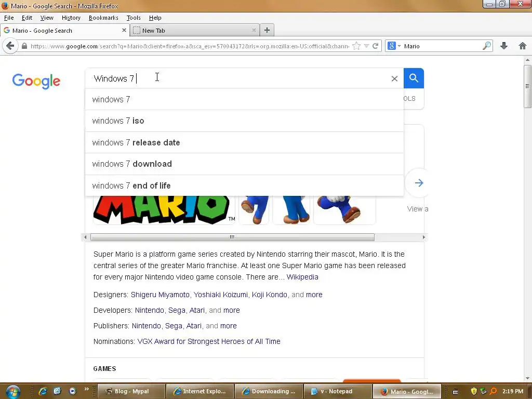Image resolution: width=532 pixels, height=399 pixels.
Task: Open the File menu
Action: tap(9, 18)
